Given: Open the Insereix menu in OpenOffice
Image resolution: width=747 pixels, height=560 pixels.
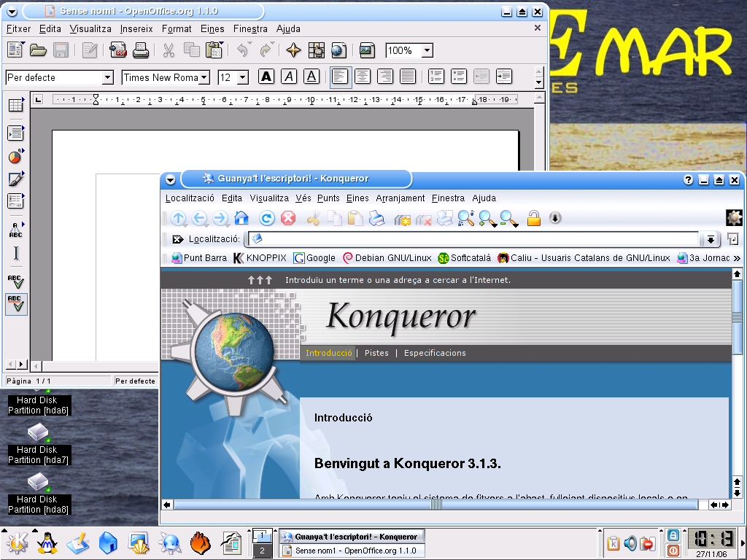Looking at the screenshot, I should click(136, 29).
